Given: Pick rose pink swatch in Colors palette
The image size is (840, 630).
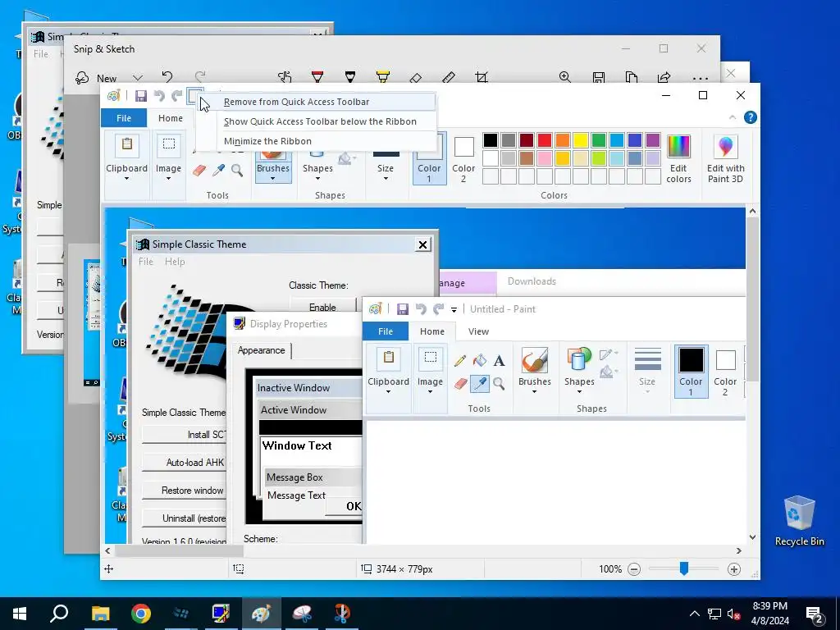Looking at the screenshot, I should 545,158.
